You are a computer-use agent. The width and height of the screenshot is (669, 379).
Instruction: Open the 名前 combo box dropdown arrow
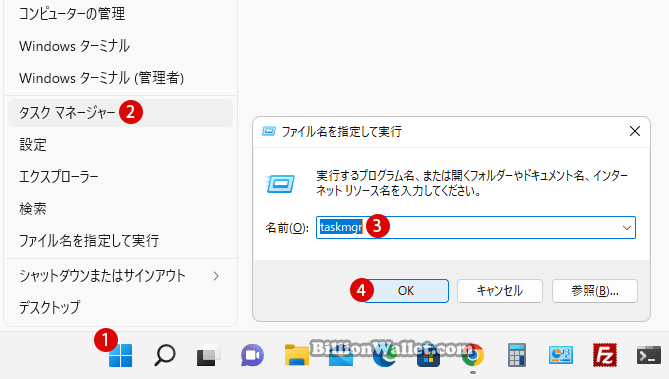[x=626, y=227]
